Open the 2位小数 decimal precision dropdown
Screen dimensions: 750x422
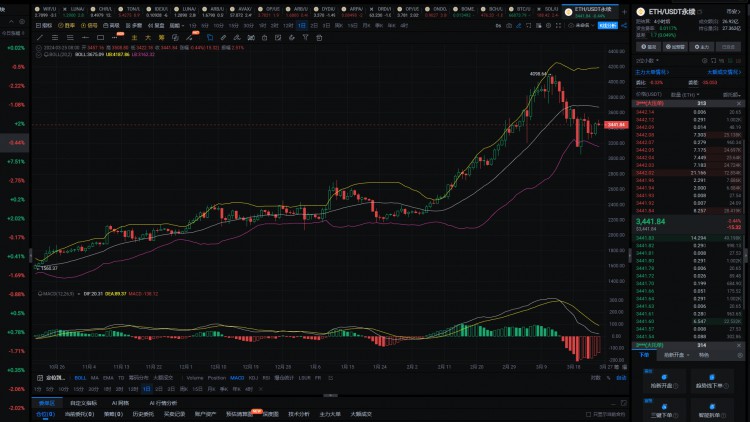coord(647,61)
